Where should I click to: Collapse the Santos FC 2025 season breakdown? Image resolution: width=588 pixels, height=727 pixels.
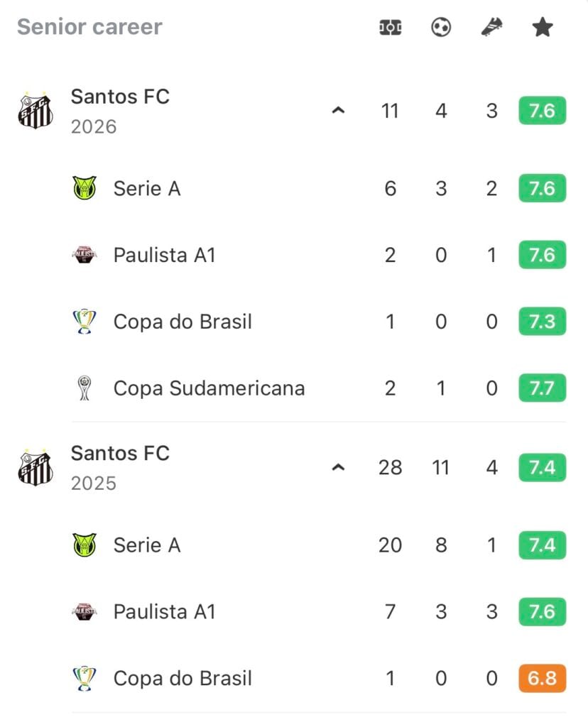pos(339,467)
